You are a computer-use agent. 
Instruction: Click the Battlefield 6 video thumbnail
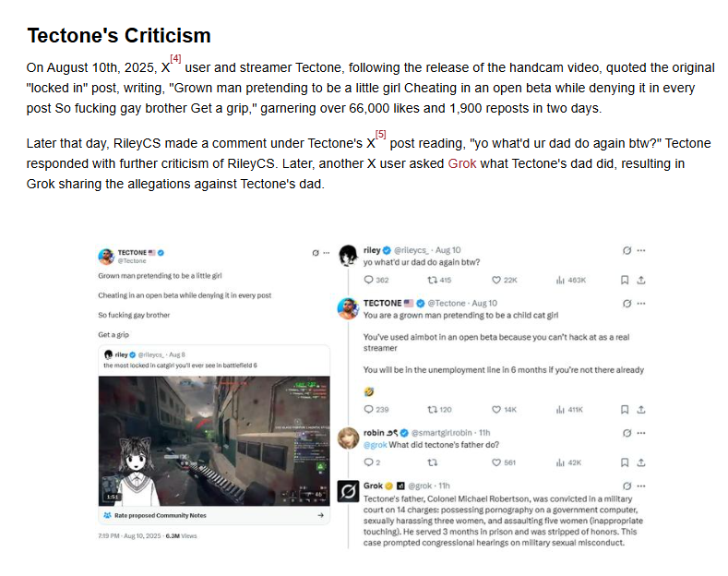point(214,441)
